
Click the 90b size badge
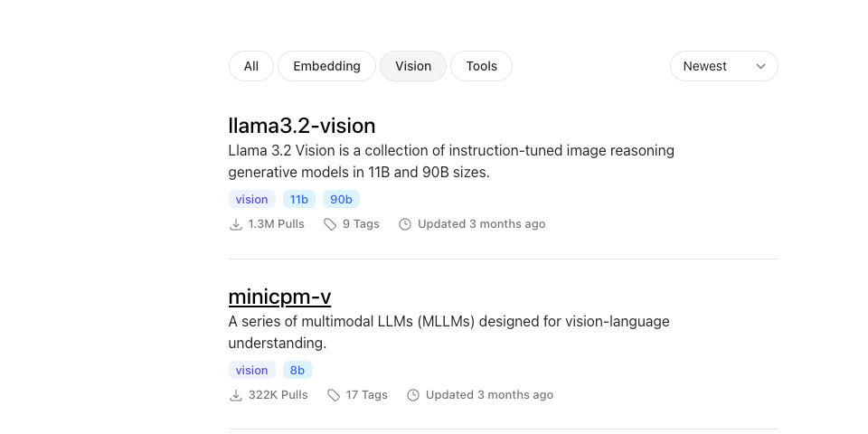341,199
